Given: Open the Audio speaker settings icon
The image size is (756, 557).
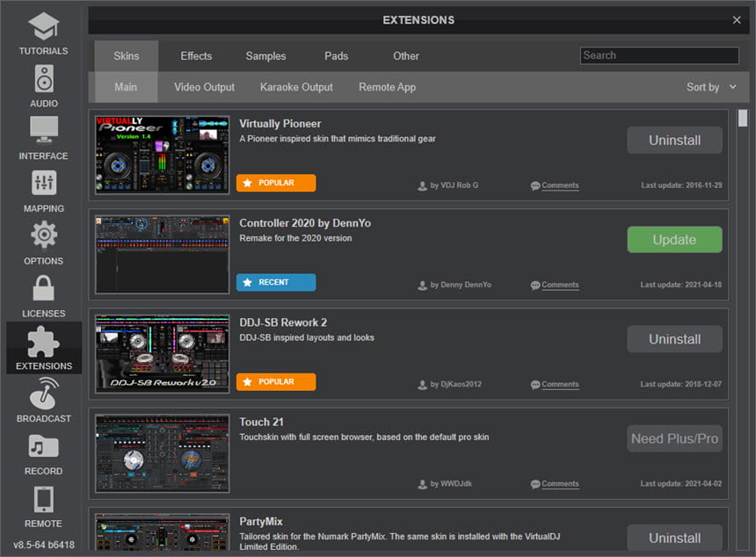Looking at the screenshot, I should click(x=44, y=78).
